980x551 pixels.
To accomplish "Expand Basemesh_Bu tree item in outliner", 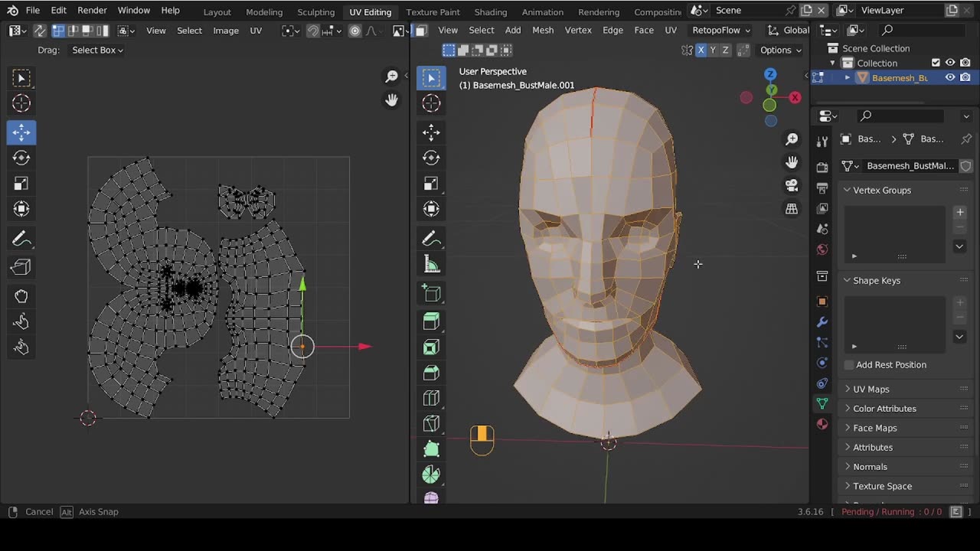I will pyautogui.click(x=848, y=78).
